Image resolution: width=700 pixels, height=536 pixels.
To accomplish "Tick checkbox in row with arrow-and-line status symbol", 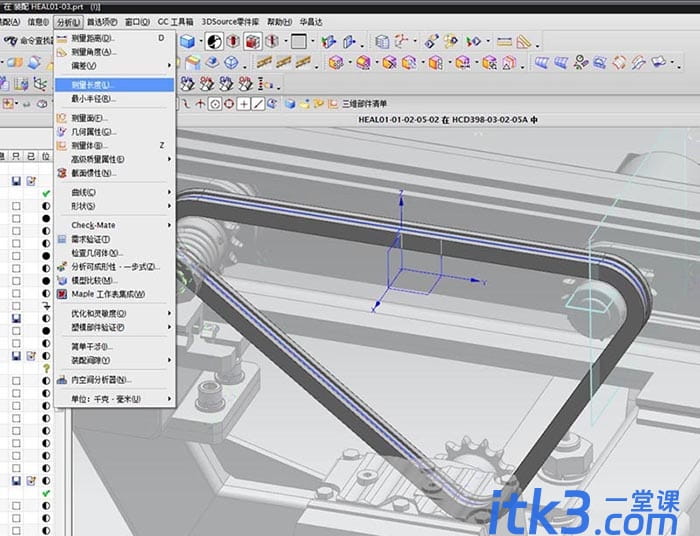I will [x=16, y=306].
